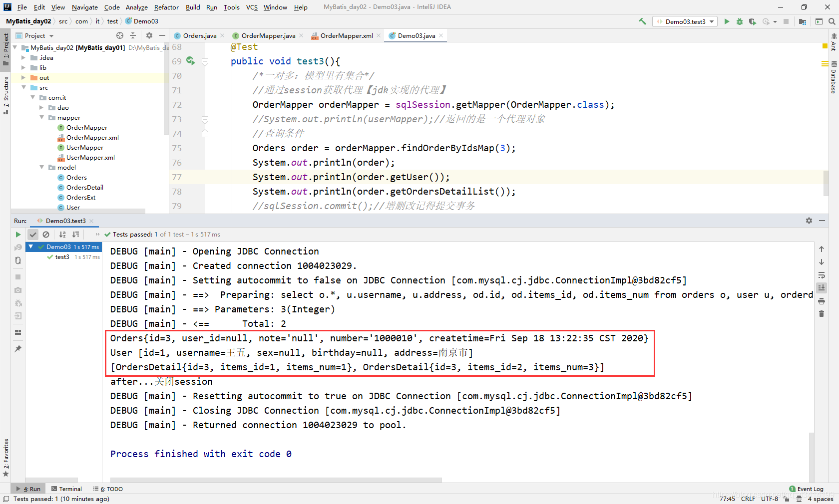
Task: Open the Refactor menu
Action: [166, 7]
